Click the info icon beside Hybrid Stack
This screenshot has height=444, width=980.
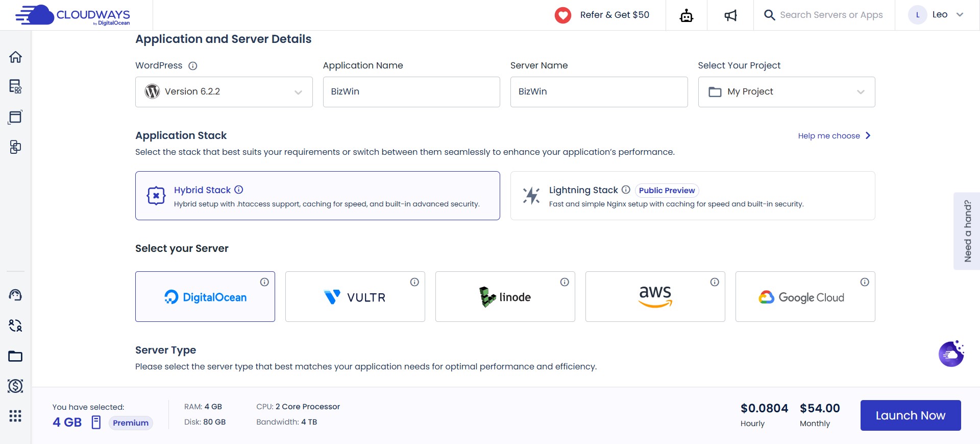click(x=238, y=190)
